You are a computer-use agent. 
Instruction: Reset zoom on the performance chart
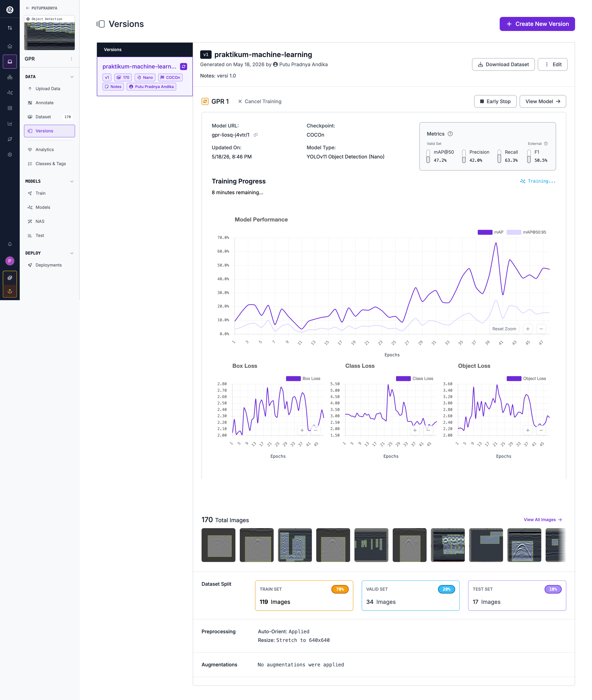(x=504, y=329)
